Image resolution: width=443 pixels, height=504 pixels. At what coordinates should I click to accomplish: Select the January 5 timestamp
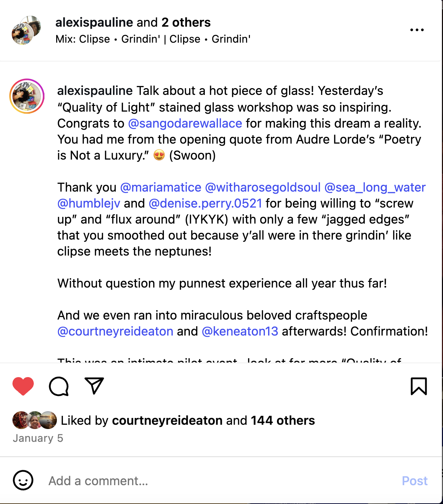point(38,438)
